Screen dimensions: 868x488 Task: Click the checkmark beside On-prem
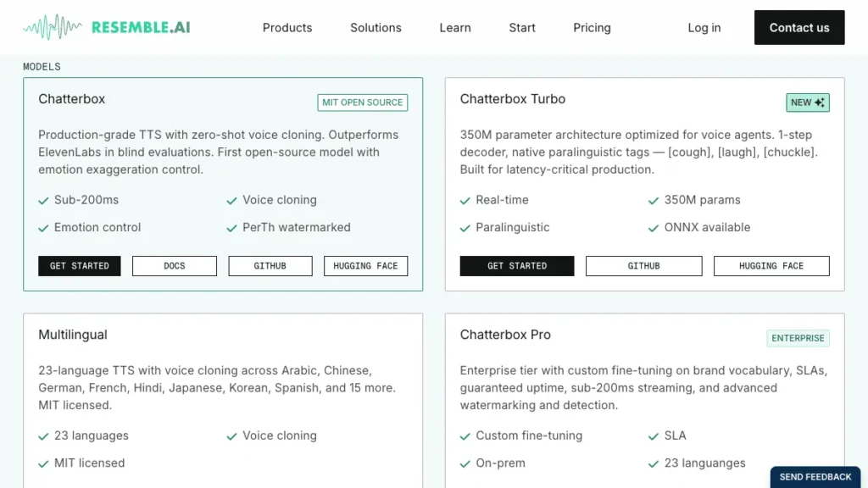click(x=465, y=463)
